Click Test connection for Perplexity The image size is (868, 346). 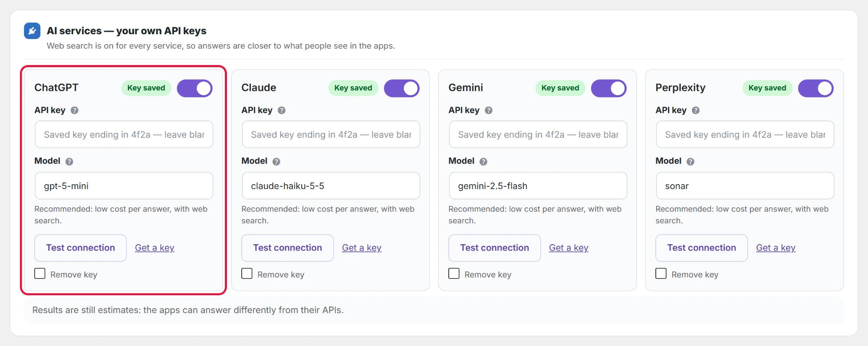click(x=702, y=248)
